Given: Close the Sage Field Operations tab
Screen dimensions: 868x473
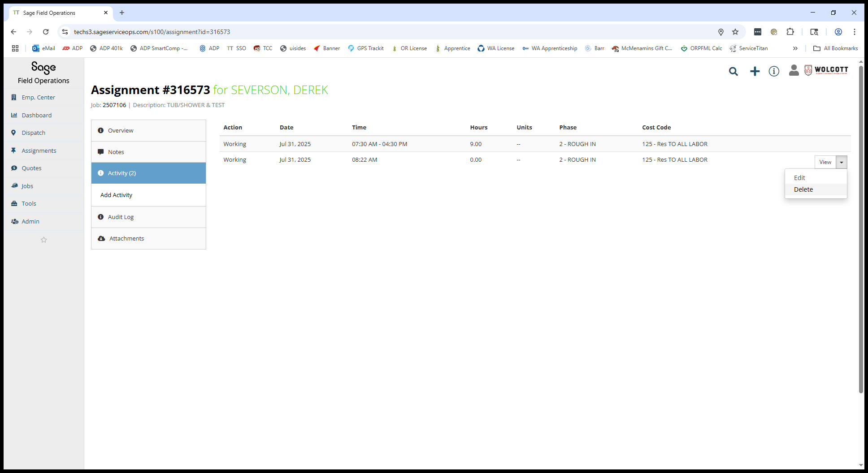Looking at the screenshot, I should 106,13.
